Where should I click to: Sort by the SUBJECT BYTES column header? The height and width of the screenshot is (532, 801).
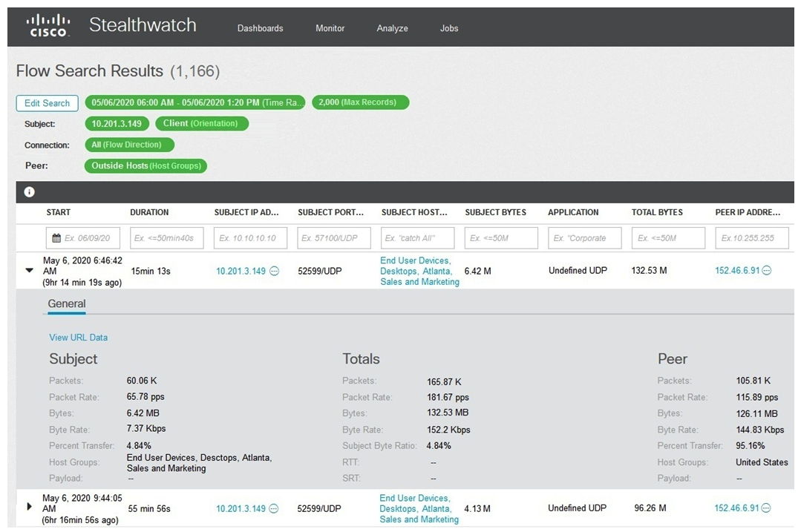495,212
